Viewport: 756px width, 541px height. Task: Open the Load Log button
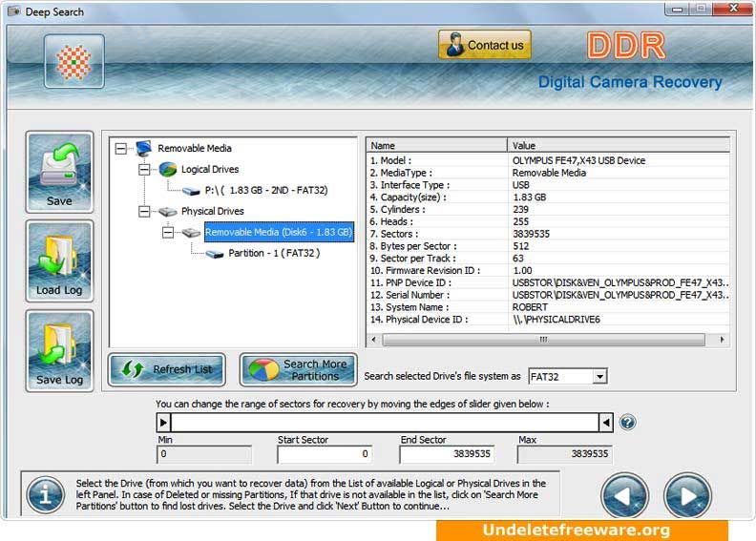point(59,261)
